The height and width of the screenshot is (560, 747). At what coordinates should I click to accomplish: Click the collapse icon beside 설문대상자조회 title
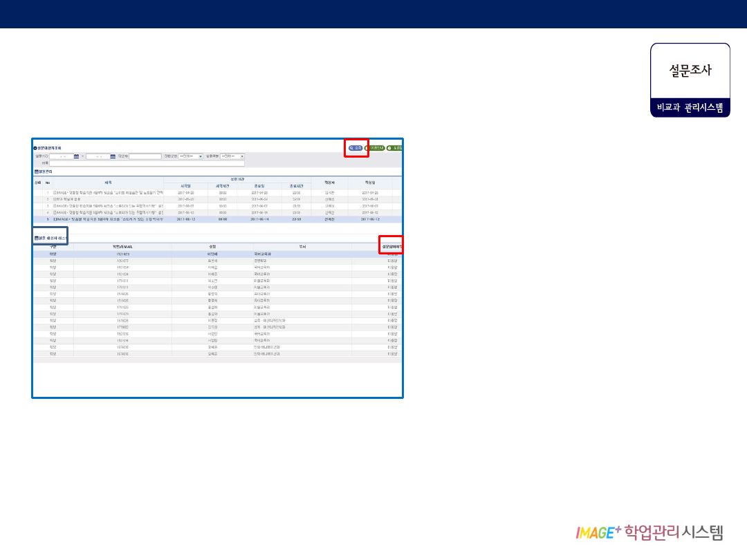coord(35,148)
